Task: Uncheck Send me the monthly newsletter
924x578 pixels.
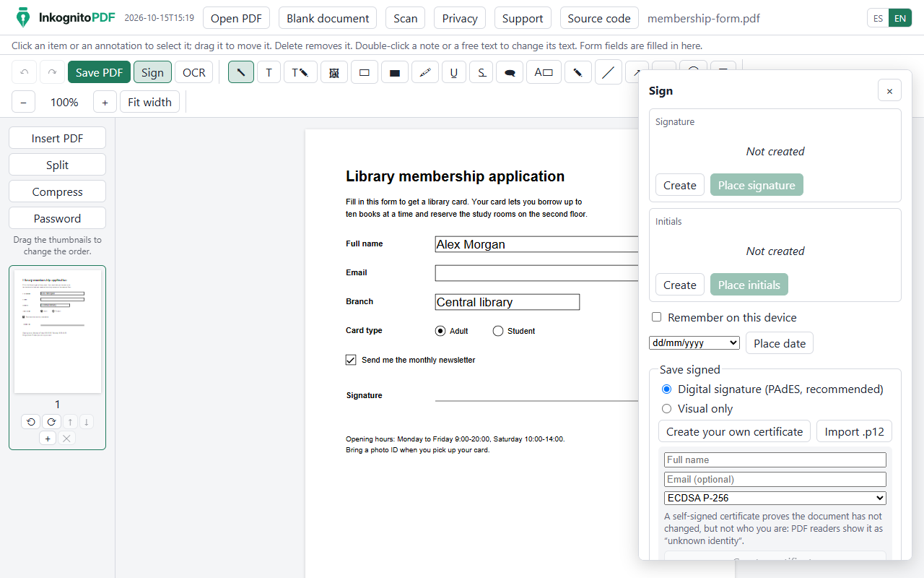Action: (x=351, y=360)
